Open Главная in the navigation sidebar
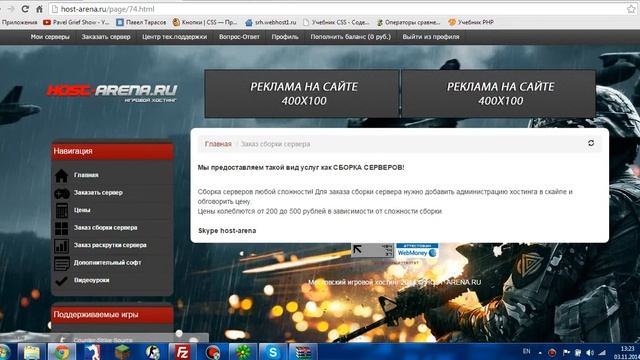The width and height of the screenshot is (640, 360). (x=86, y=175)
